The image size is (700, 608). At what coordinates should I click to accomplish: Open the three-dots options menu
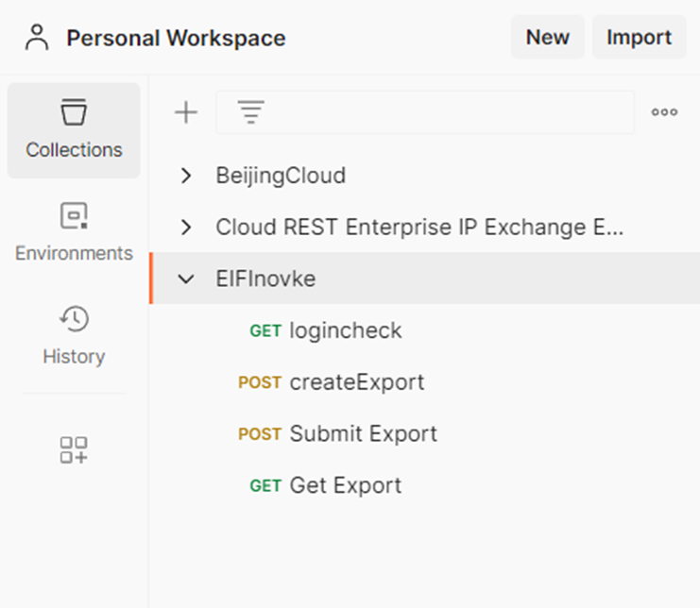click(x=664, y=112)
